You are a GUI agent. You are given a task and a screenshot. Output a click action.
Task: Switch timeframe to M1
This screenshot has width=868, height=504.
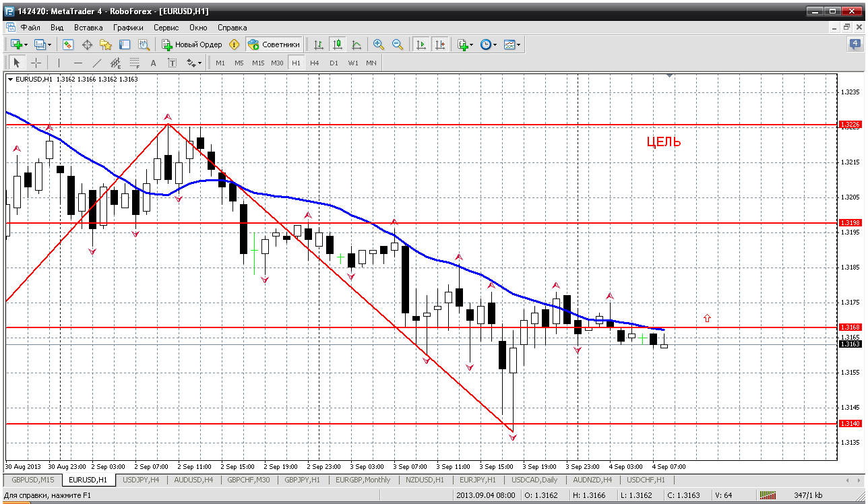tap(220, 63)
